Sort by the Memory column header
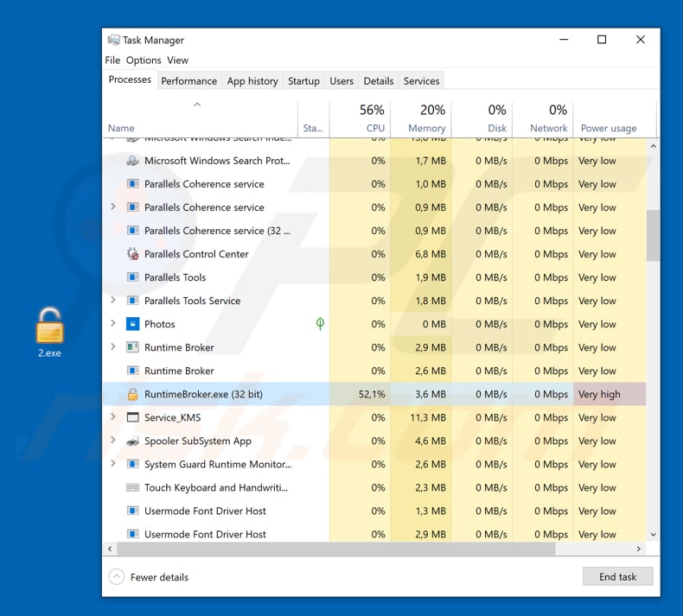The height and width of the screenshot is (616, 683). pos(421,119)
